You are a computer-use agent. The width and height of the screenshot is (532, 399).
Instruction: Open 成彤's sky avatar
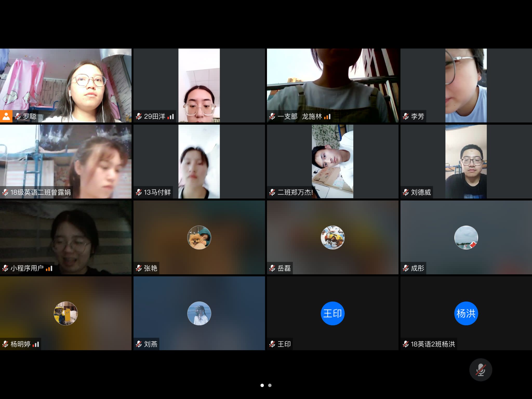pyautogui.click(x=466, y=237)
